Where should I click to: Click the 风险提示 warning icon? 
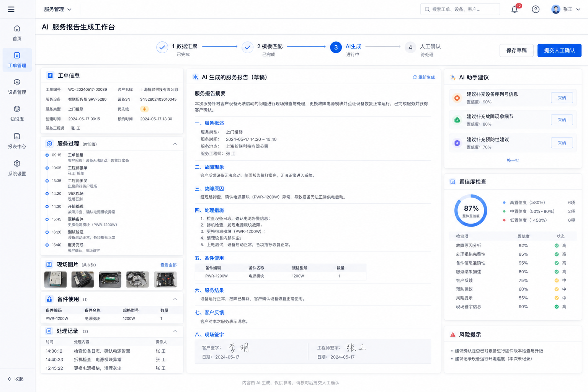(453, 335)
